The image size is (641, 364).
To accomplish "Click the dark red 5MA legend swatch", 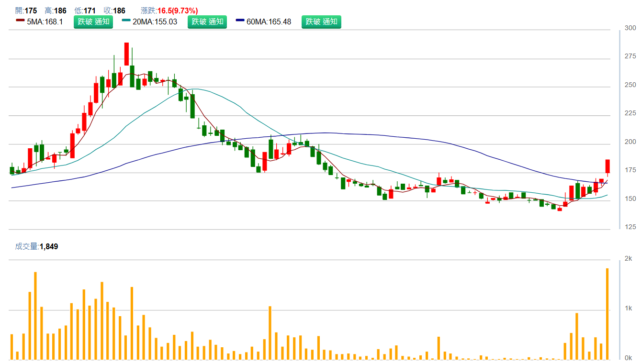I will pyautogui.click(x=20, y=21).
